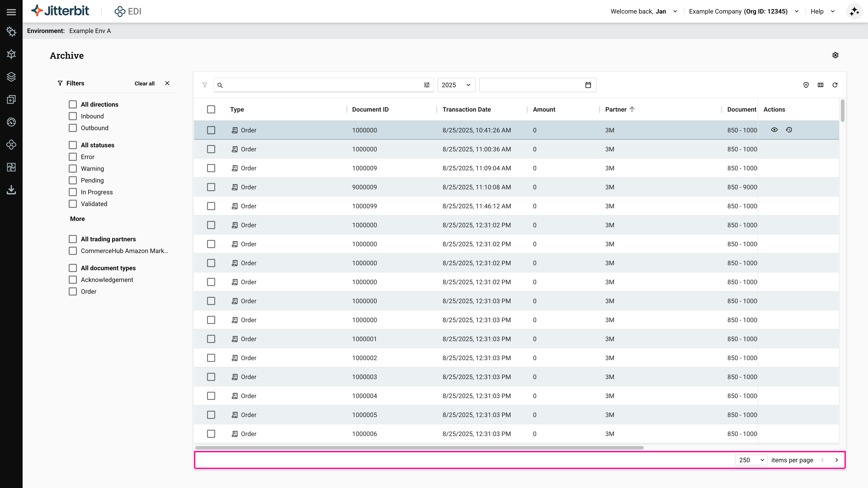
Task: Open the Help menu
Action: [x=822, y=11]
